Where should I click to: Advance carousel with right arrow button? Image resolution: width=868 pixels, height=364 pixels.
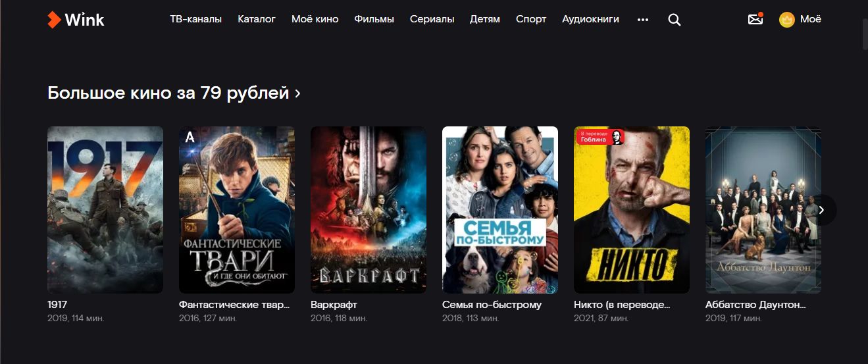click(821, 210)
